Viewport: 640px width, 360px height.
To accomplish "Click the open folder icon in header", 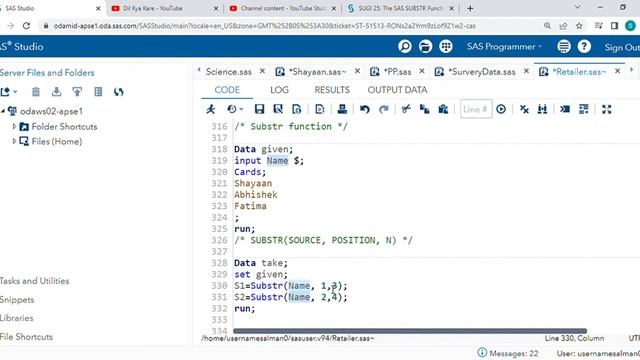I will [x=425, y=47].
